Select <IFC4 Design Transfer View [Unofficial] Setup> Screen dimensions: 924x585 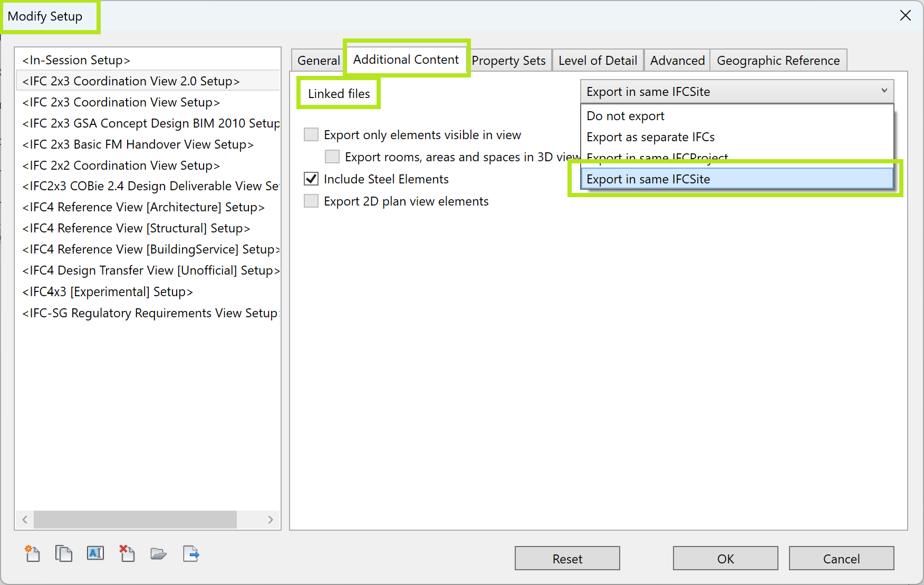[x=148, y=270]
